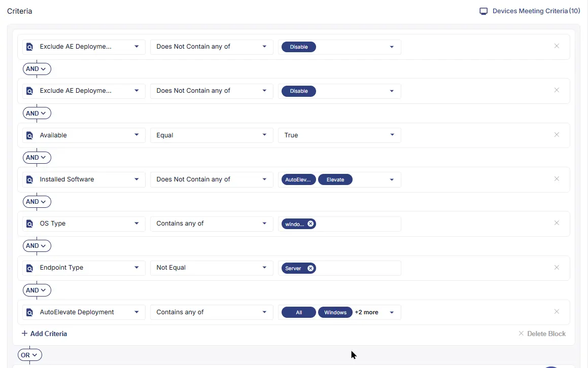
Task: Delete the AutoElevate Deployment criteria row
Action: click(557, 311)
